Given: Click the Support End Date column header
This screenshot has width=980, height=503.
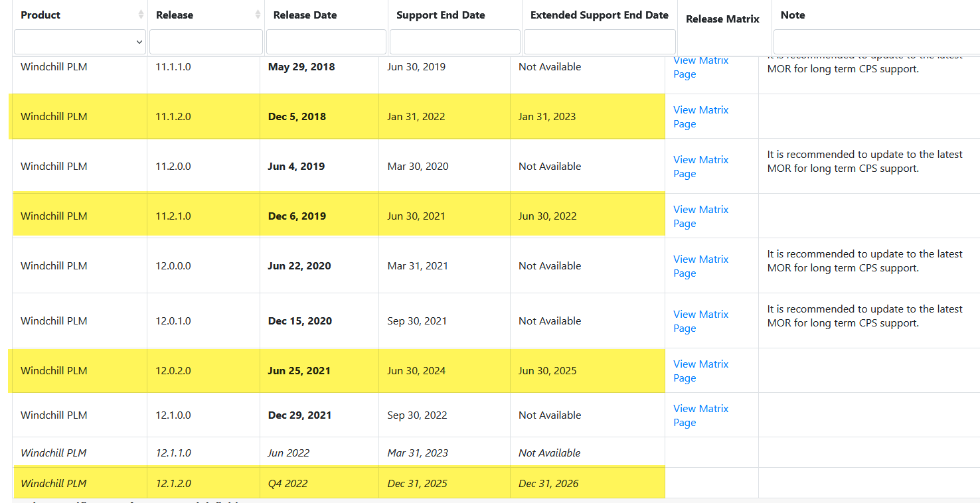Looking at the screenshot, I should point(440,15).
